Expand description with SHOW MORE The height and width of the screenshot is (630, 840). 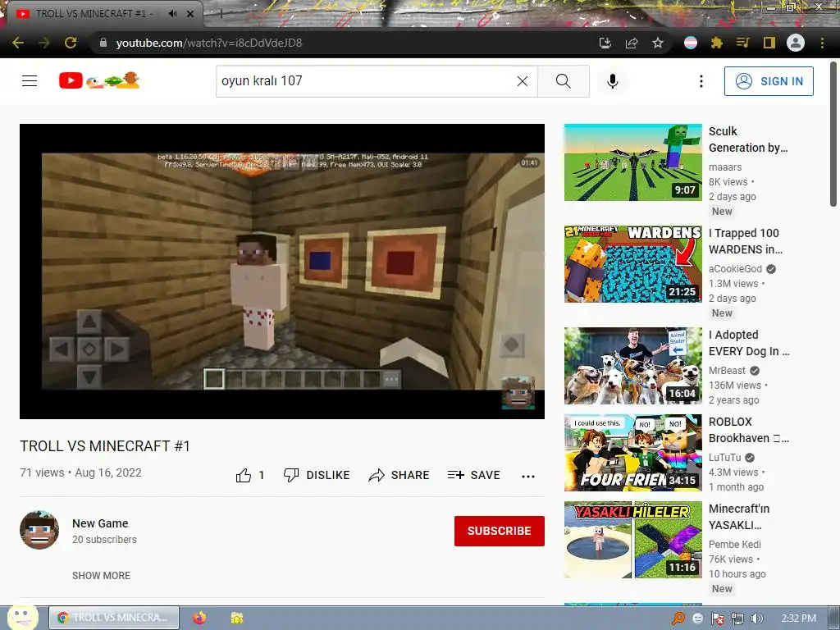(101, 575)
